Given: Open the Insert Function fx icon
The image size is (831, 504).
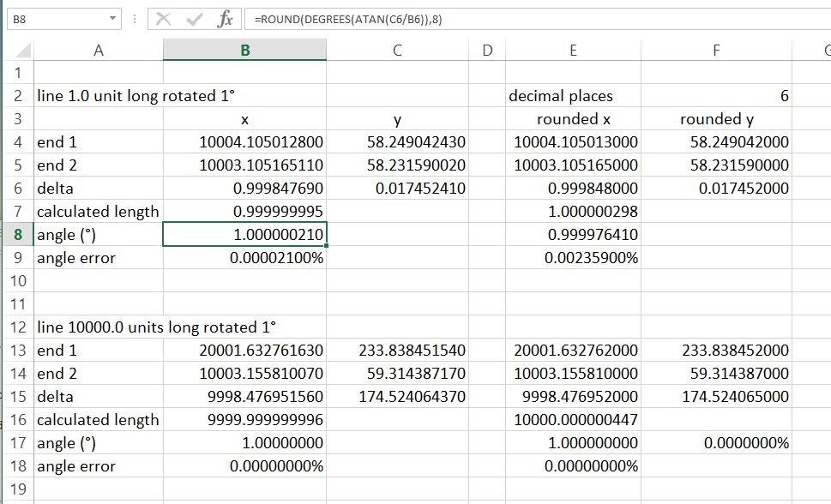Looking at the screenshot, I should (x=226, y=20).
